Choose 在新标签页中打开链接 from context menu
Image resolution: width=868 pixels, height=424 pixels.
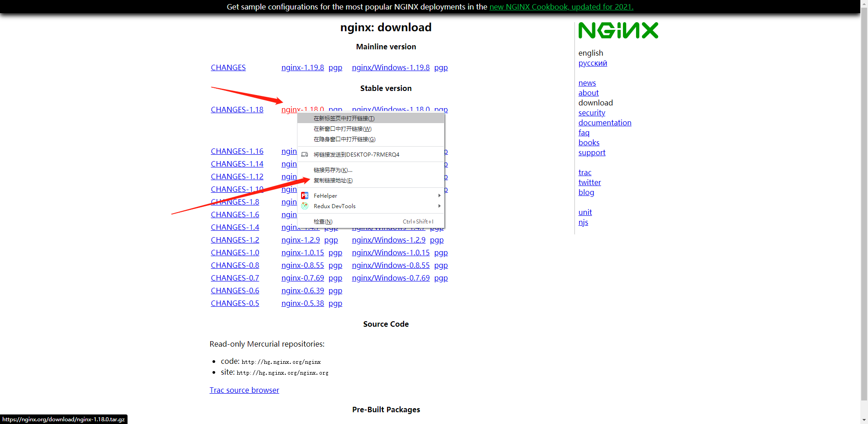pyautogui.click(x=371, y=119)
